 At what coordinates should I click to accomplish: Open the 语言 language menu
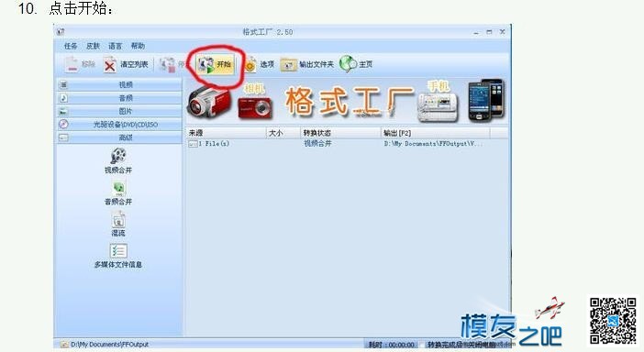click(x=115, y=46)
